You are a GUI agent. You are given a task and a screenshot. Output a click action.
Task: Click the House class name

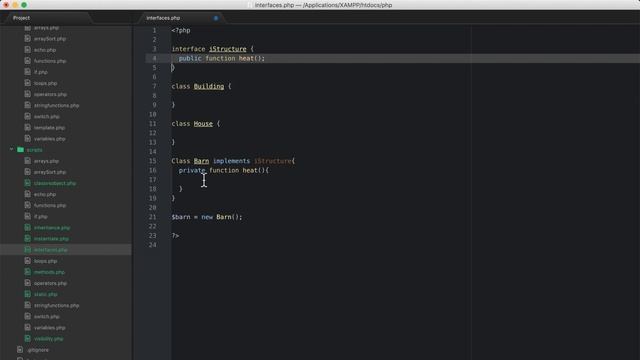coord(203,124)
